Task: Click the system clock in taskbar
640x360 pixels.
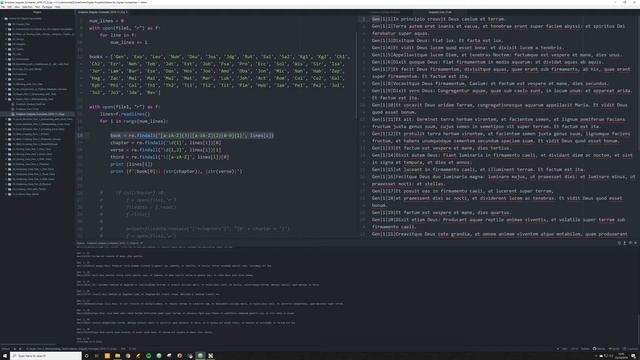Action: point(622,356)
